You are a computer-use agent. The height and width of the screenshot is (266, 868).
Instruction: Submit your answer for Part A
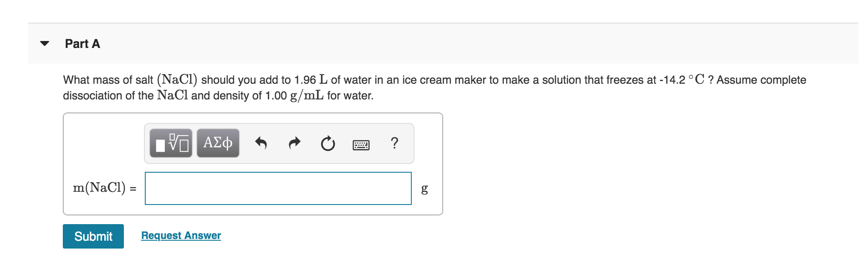[92, 236]
